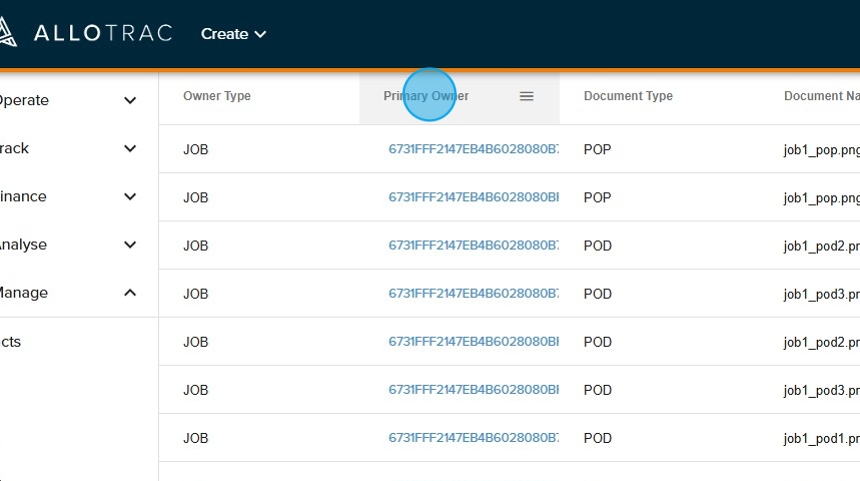860x481 pixels.
Task: Open the Primary Owner link in second row
Action: (x=473, y=197)
